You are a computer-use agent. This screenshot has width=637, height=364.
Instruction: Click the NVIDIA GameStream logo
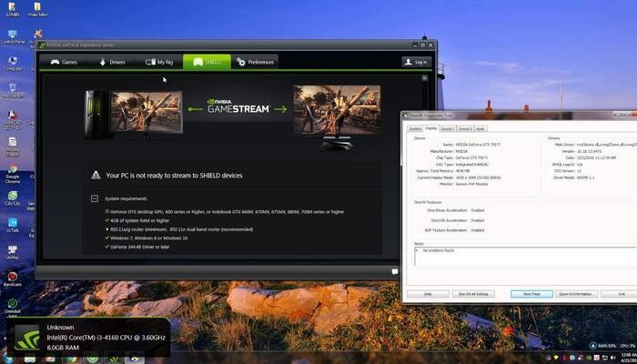coord(238,106)
